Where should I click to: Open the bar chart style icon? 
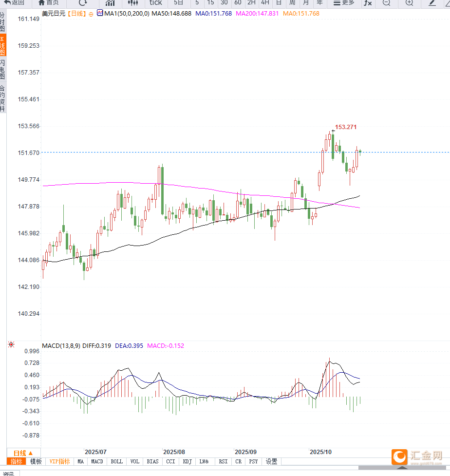coord(110,3)
